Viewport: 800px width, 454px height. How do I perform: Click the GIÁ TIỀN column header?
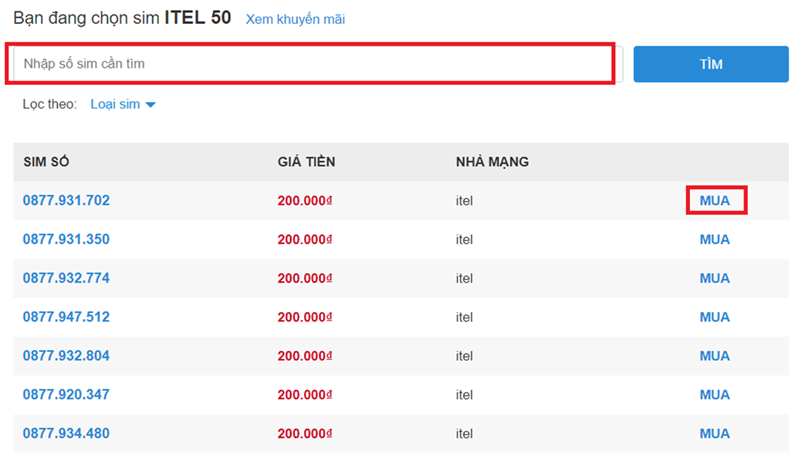pos(308,162)
